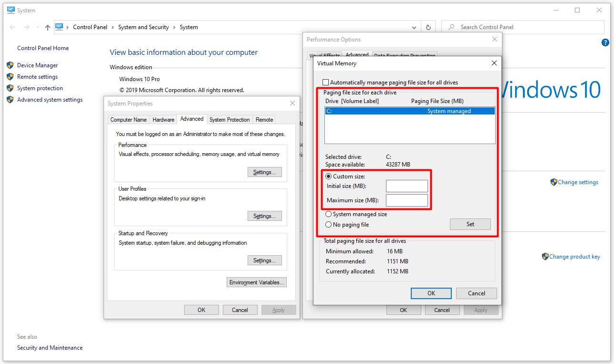
Task: Switch to the Hardware tab
Action: point(163,120)
